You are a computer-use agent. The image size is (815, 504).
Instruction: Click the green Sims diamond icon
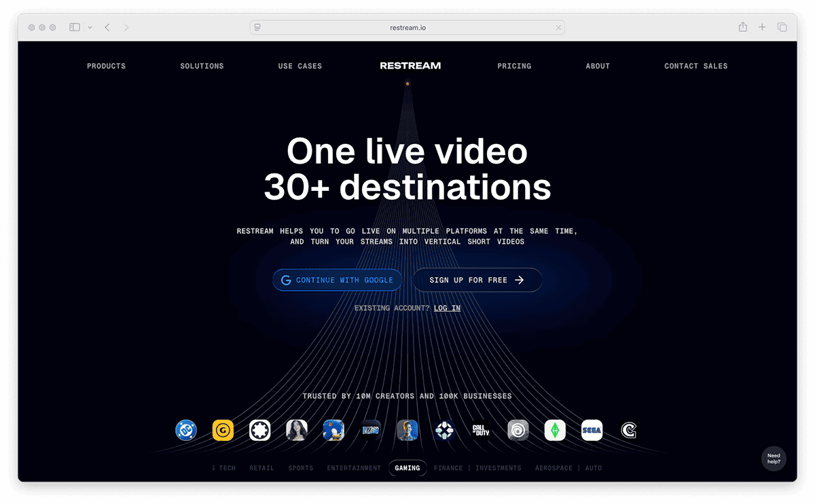[555, 430]
